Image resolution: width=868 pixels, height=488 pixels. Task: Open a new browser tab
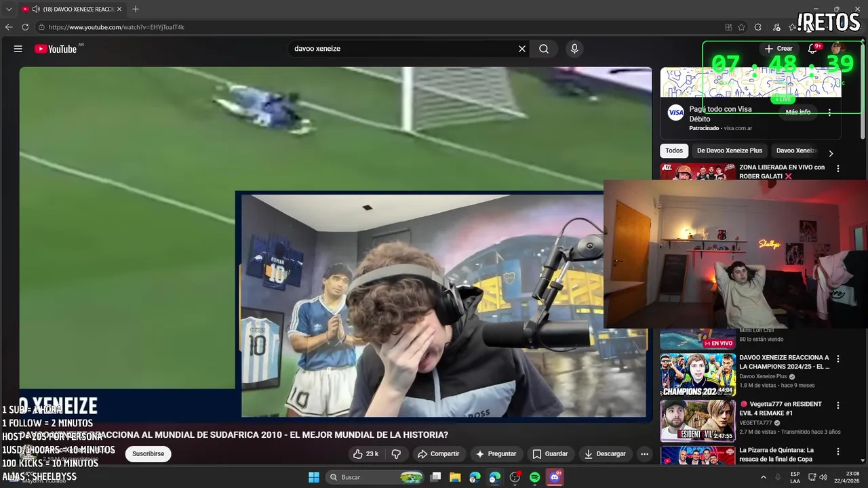click(136, 9)
